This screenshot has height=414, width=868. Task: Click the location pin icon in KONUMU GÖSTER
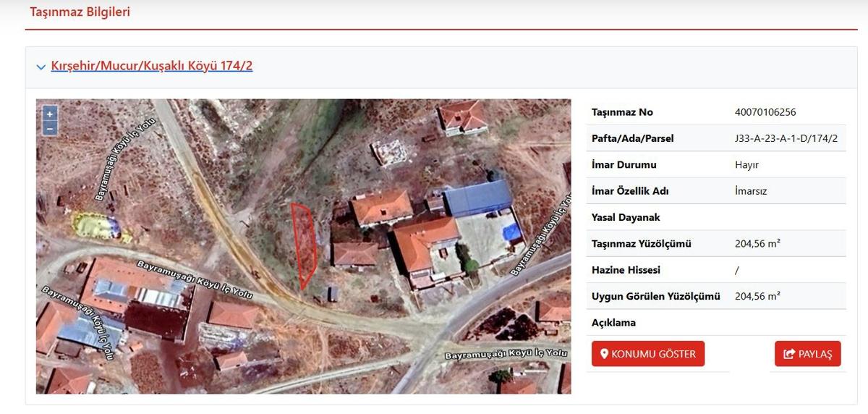(x=604, y=354)
